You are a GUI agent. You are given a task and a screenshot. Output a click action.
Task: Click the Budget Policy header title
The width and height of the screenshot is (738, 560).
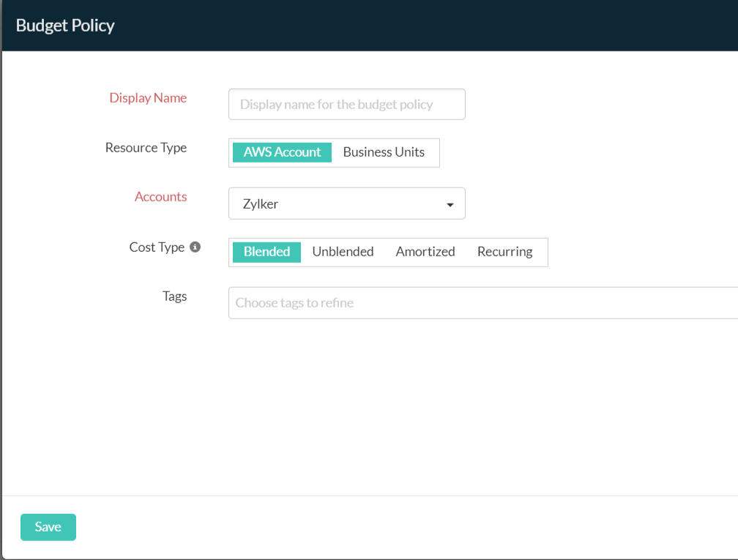click(65, 26)
